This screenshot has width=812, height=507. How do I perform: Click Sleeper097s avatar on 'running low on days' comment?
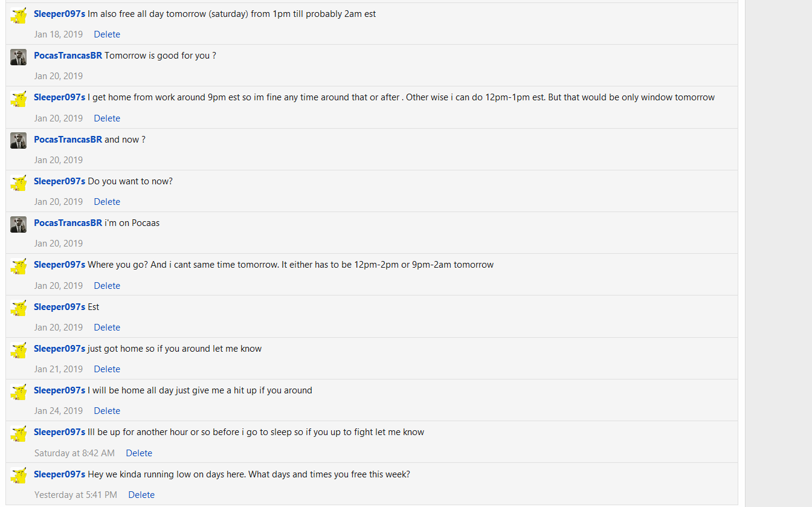(x=19, y=476)
